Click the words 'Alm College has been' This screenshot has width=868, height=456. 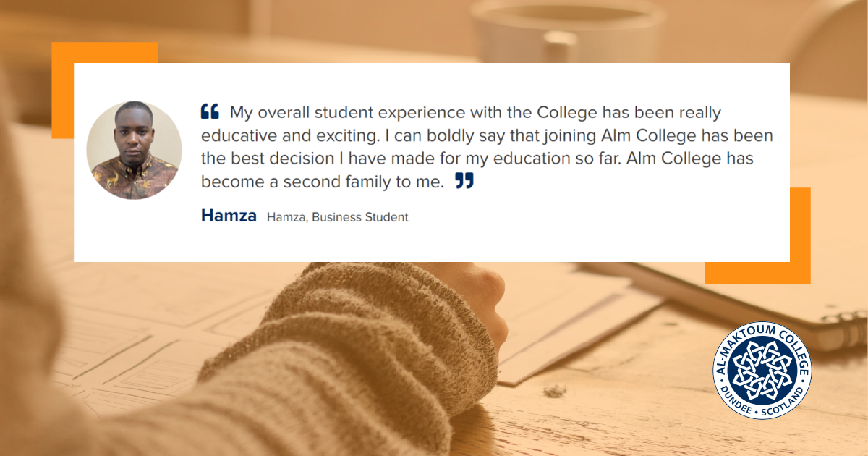697,136
